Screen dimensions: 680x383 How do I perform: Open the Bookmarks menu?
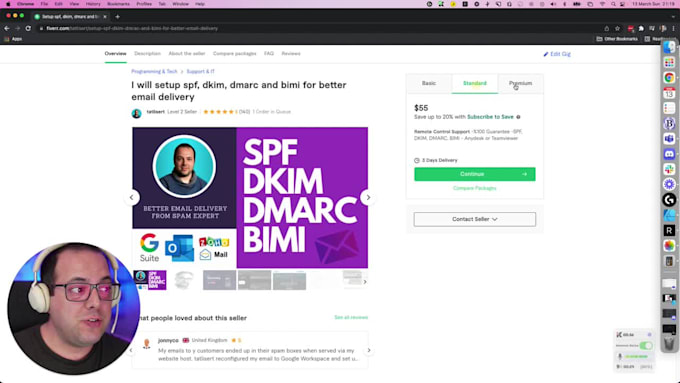point(118,4)
